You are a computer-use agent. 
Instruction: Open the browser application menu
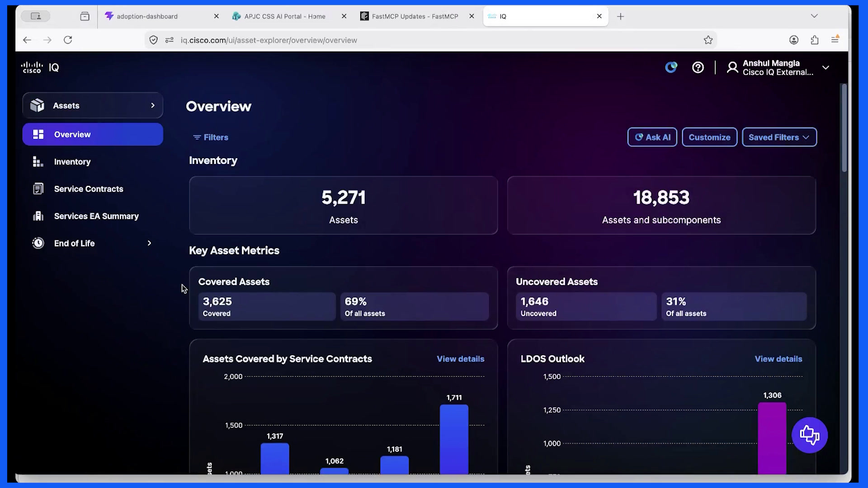pyautogui.click(x=835, y=40)
